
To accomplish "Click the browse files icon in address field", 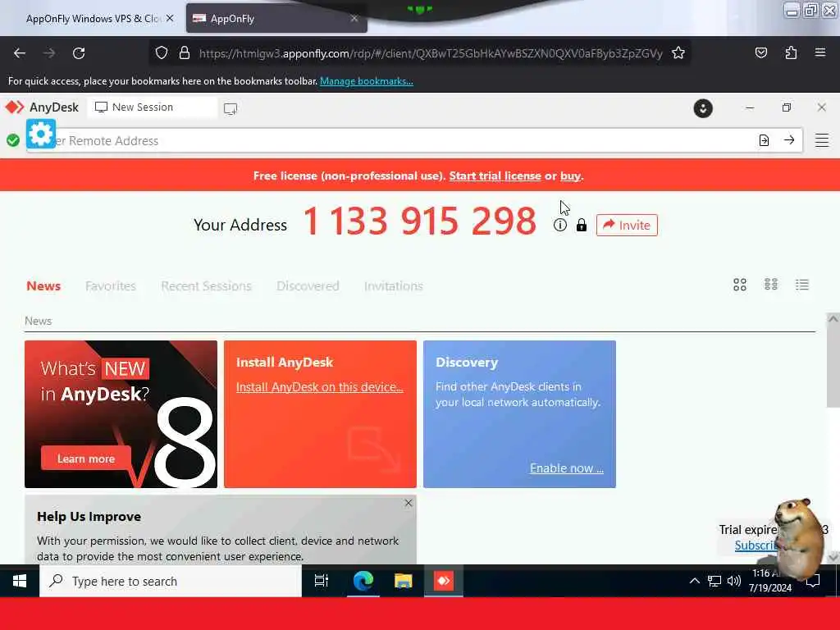I will pyautogui.click(x=764, y=140).
